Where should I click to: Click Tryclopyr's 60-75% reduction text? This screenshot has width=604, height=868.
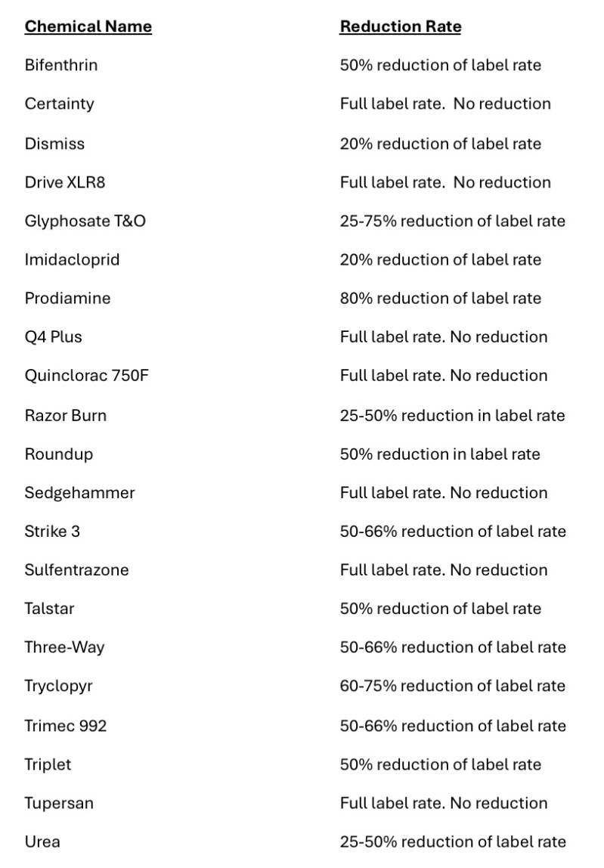point(452,686)
